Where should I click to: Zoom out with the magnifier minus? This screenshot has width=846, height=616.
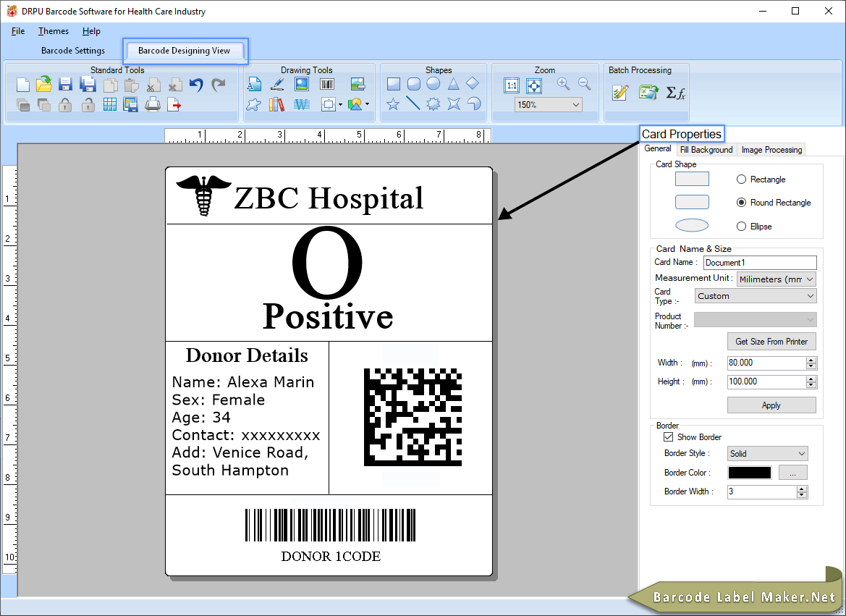tap(584, 84)
